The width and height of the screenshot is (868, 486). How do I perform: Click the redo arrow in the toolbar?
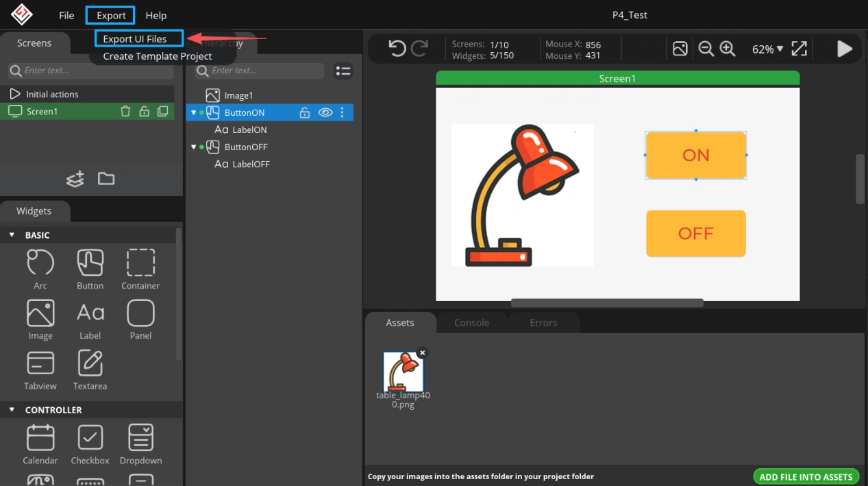[x=419, y=49]
